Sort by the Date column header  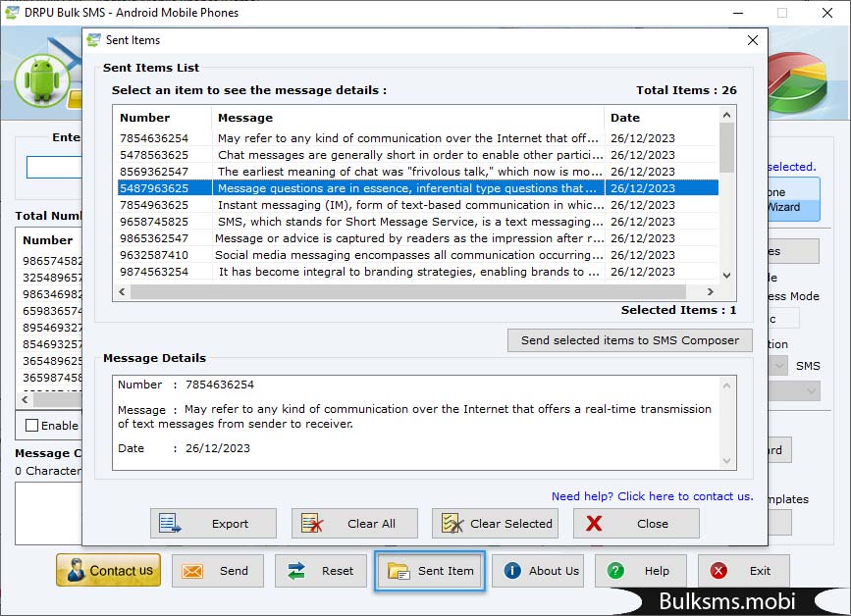coord(662,118)
